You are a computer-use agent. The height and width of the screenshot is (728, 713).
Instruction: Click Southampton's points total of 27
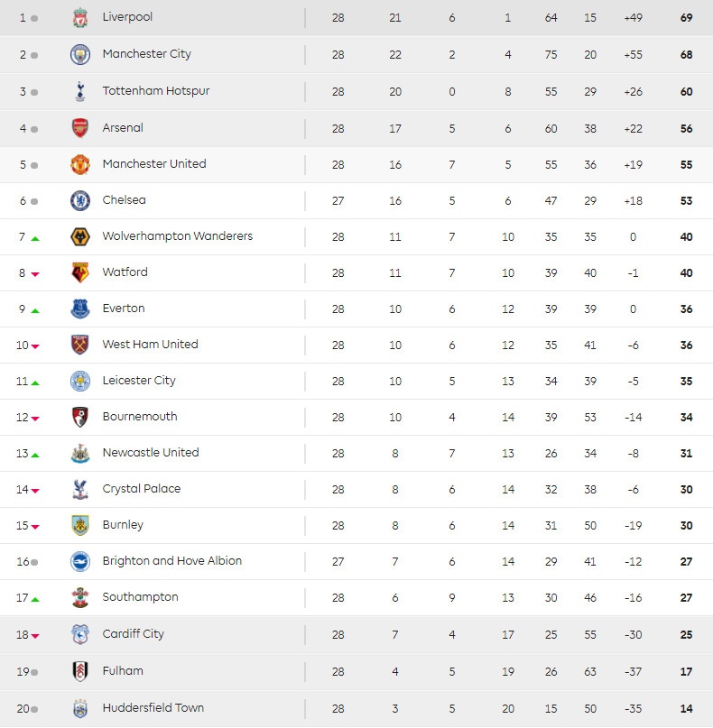pyautogui.click(x=686, y=597)
